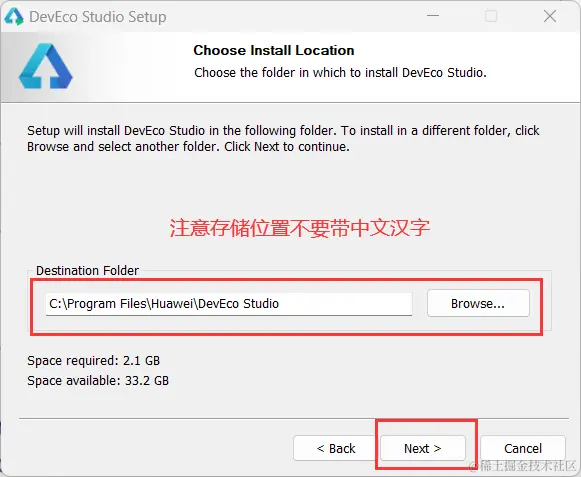
Task: Click the 'Choose Install Location' heading
Action: [274, 50]
